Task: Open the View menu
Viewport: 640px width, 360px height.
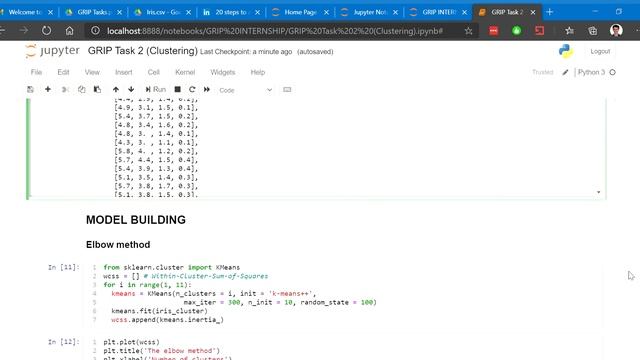Action: click(92, 72)
